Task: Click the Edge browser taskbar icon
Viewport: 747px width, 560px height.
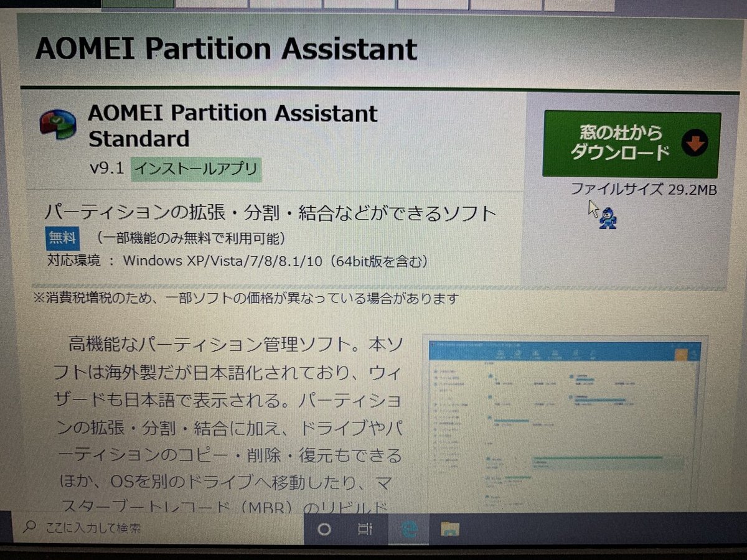Action: coord(408,530)
